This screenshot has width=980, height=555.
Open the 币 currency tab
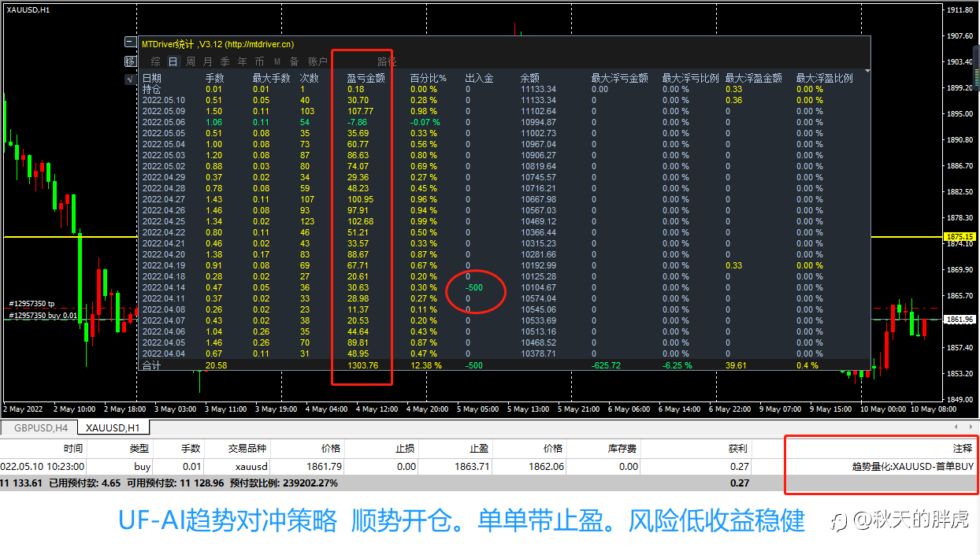point(260,61)
